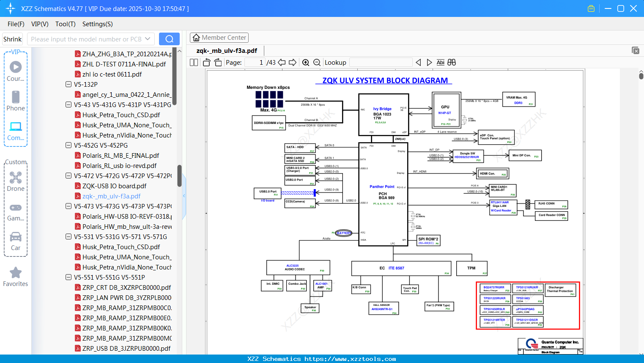Click the page number input box
Screen dimensions: 644x363
[x=255, y=63]
